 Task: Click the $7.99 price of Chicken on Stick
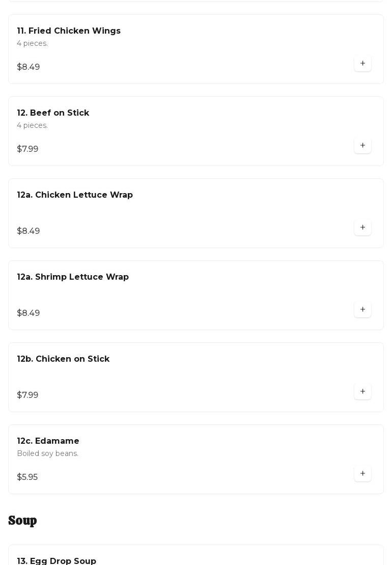[x=27, y=395]
